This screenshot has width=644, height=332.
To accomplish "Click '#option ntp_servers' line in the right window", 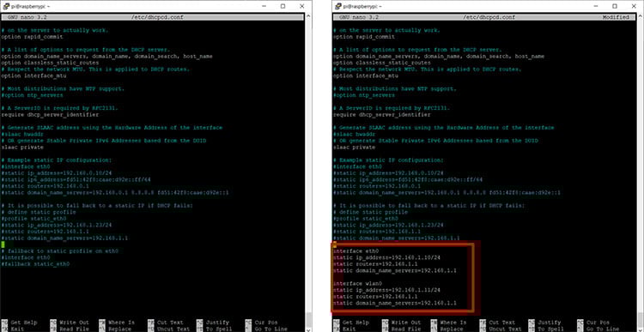I will click(x=364, y=95).
